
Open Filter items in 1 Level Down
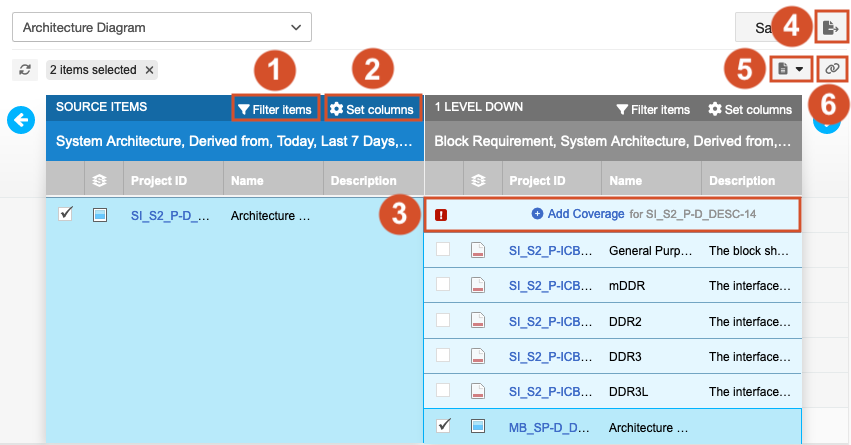[653, 109]
